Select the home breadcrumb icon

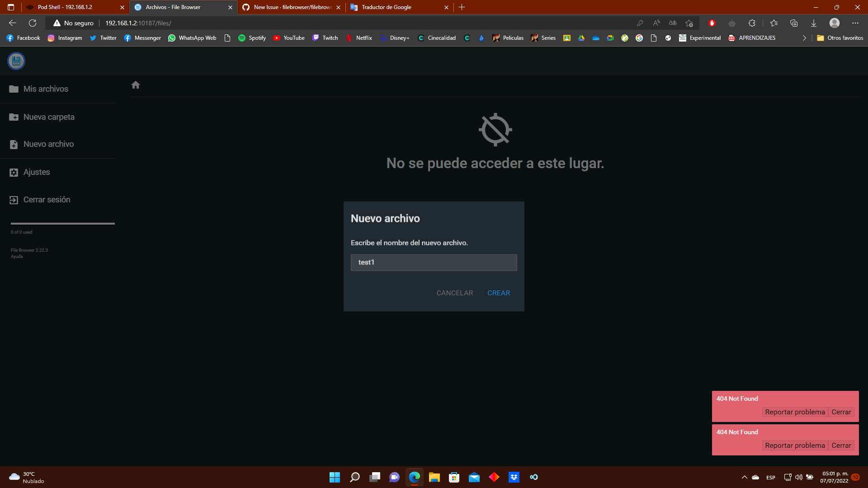135,84
